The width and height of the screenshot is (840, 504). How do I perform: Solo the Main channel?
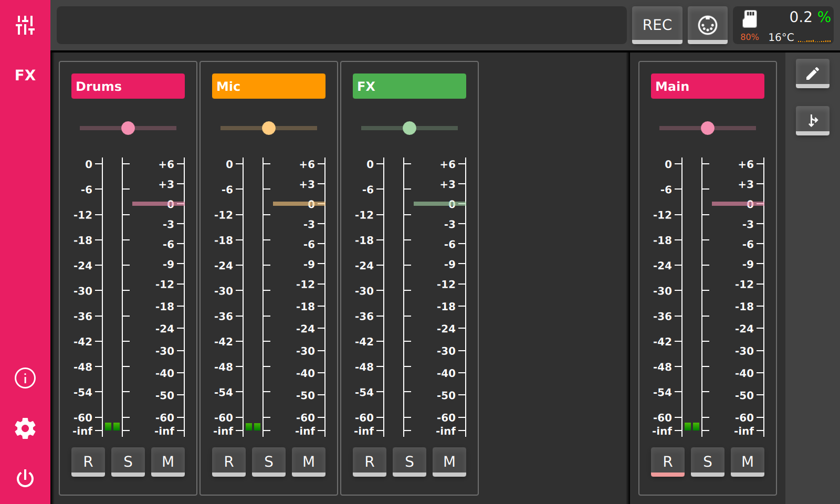tap(708, 462)
